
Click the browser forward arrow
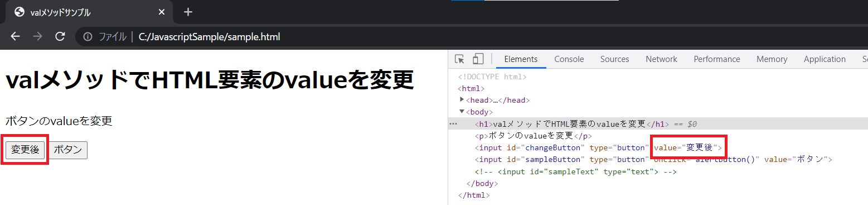pyautogui.click(x=37, y=37)
